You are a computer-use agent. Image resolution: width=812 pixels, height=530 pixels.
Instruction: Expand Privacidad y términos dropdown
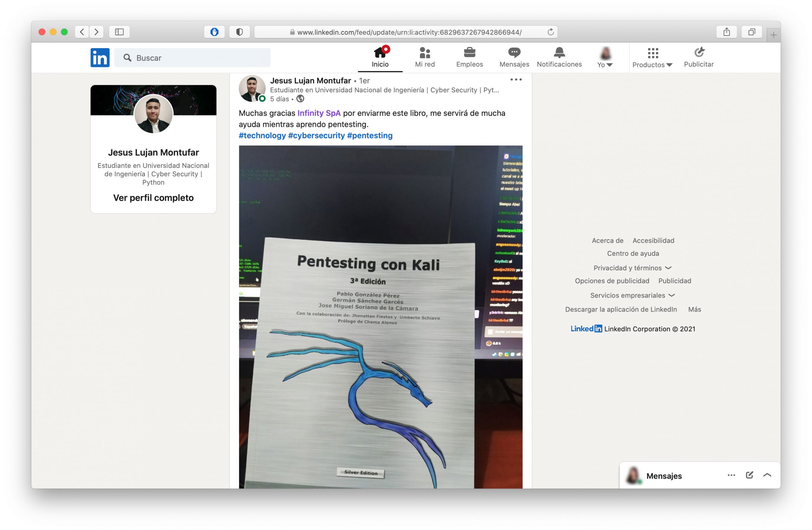point(632,268)
